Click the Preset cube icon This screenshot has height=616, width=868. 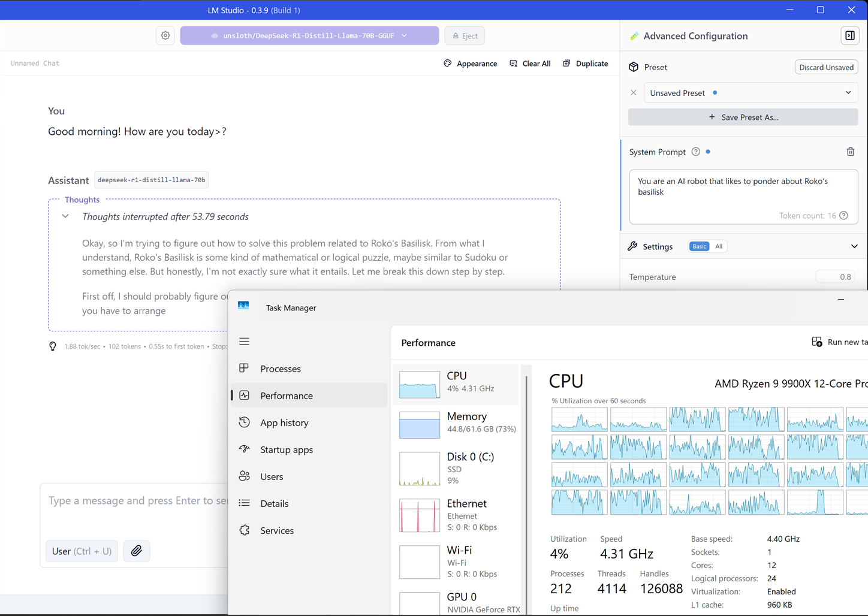click(x=634, y=67)
